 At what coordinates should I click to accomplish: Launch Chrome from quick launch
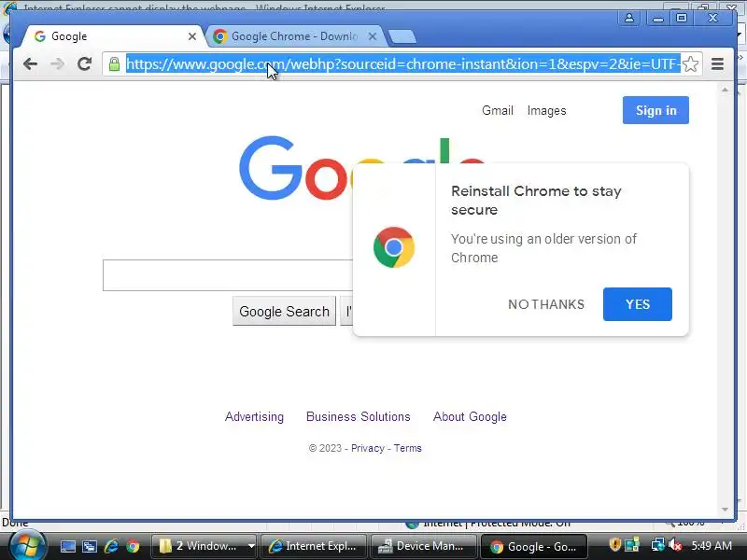(x=133, y=546)
